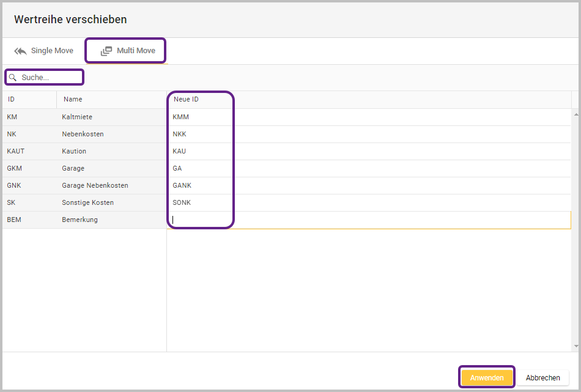This screenshot has width=581, height=392.
Task: Select the Multi Move tab
Action: coord(127,51)
